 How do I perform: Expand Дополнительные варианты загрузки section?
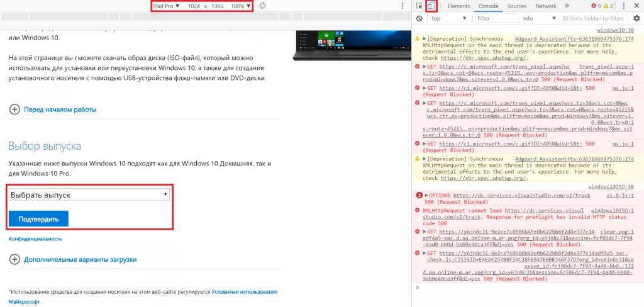pos(73,260)
